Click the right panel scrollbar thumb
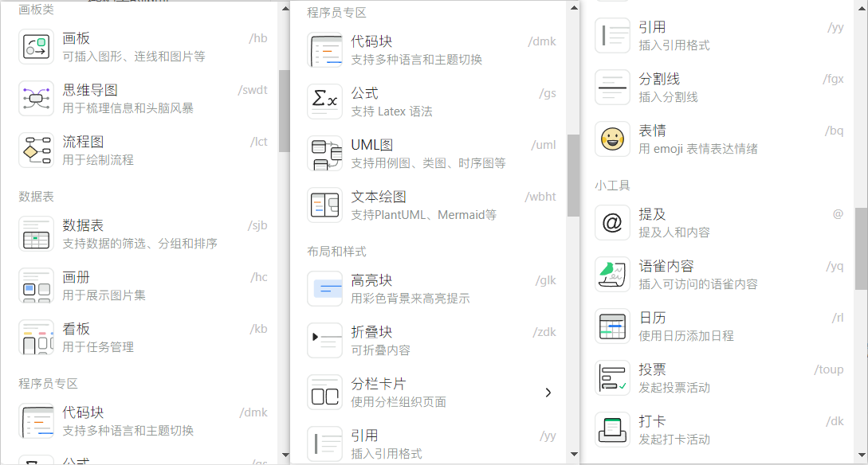This screenshot has width=868, height=465. click(x=862, y=248)
